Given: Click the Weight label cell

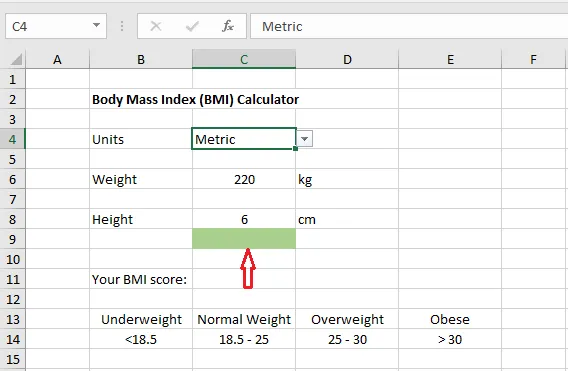Looking at the screenshot, I should click(x=141, y=179).
